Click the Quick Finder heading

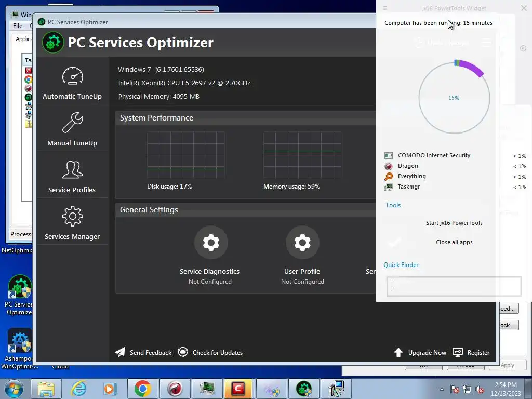point(401,265)
